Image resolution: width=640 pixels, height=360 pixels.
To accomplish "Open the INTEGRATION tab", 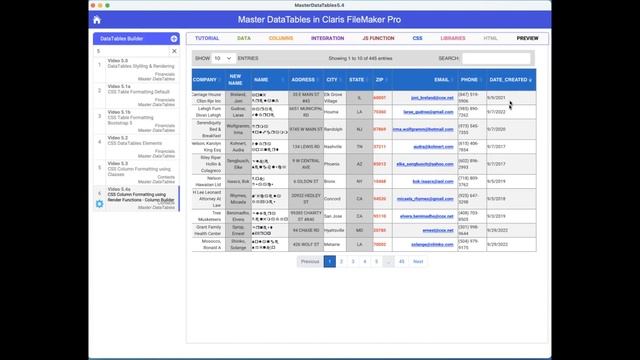I will (327, 38).
